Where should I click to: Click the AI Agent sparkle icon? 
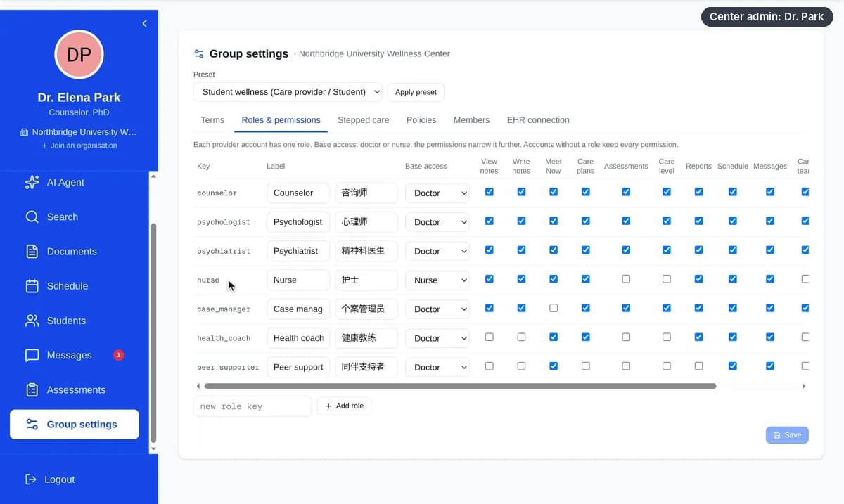pyautogui.click(x=32, y=182)
